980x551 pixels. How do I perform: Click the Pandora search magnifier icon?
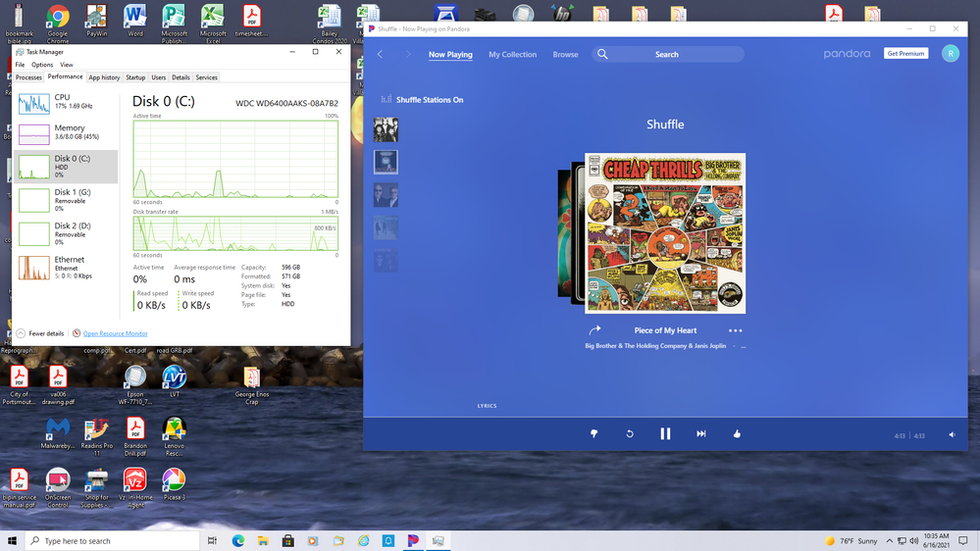[x=602, y=54]
